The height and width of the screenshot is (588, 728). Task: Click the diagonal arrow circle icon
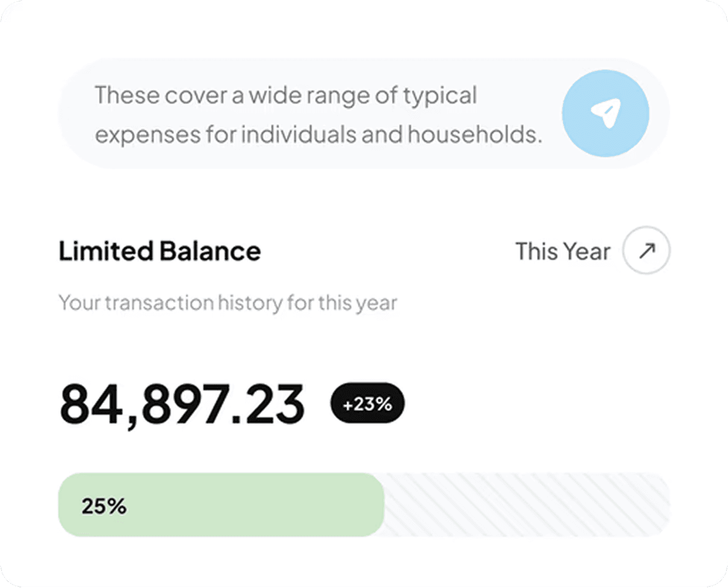(x=646, y=251)
